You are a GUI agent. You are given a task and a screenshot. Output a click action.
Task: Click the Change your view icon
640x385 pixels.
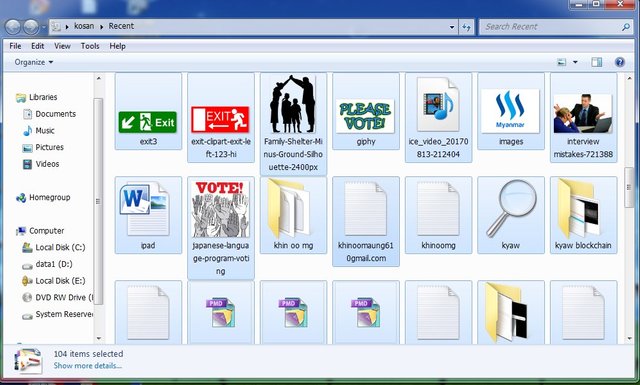pos(562,62)
